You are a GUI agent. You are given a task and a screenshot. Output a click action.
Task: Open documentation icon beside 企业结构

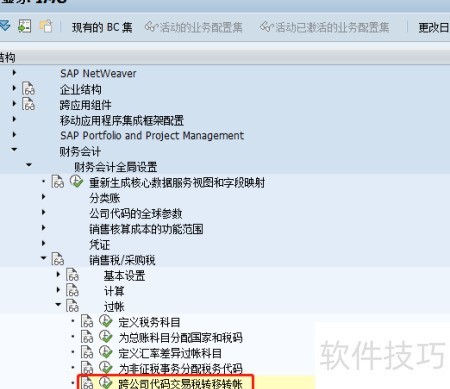(x=28, y=89)
